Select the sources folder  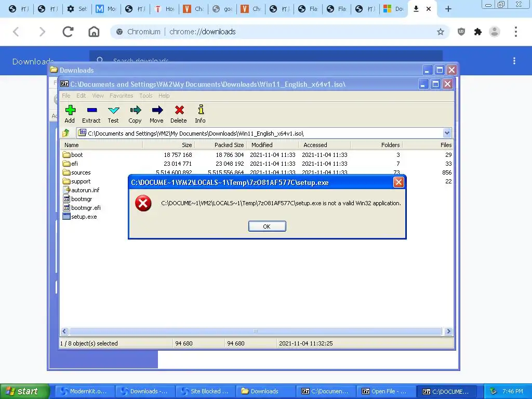tap(77, 172)
